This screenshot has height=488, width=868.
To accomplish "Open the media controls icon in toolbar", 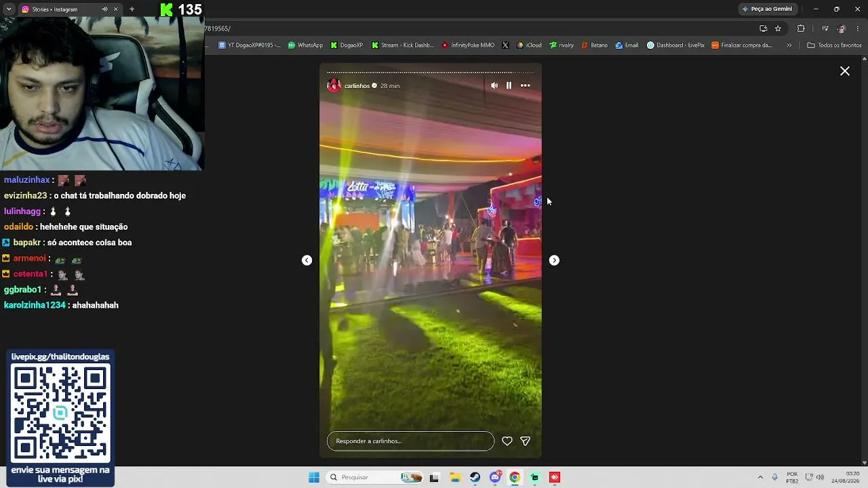I will click(825, 28).
